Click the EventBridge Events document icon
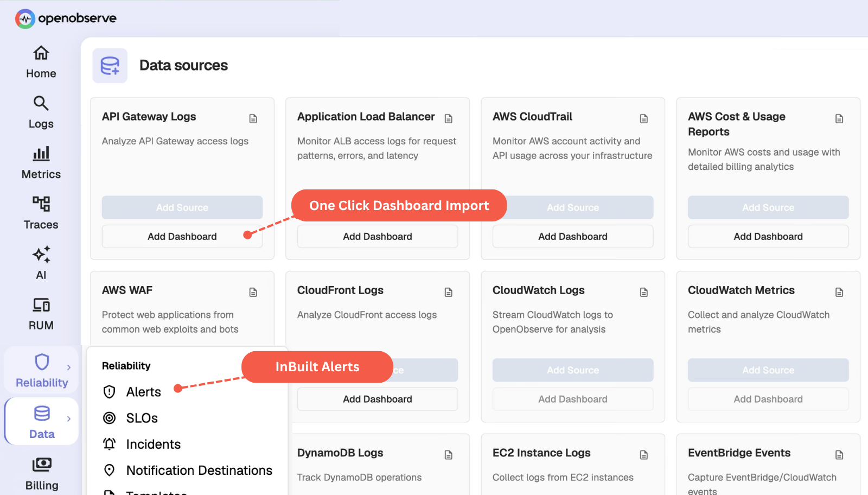868x495 pixels. 839,455
